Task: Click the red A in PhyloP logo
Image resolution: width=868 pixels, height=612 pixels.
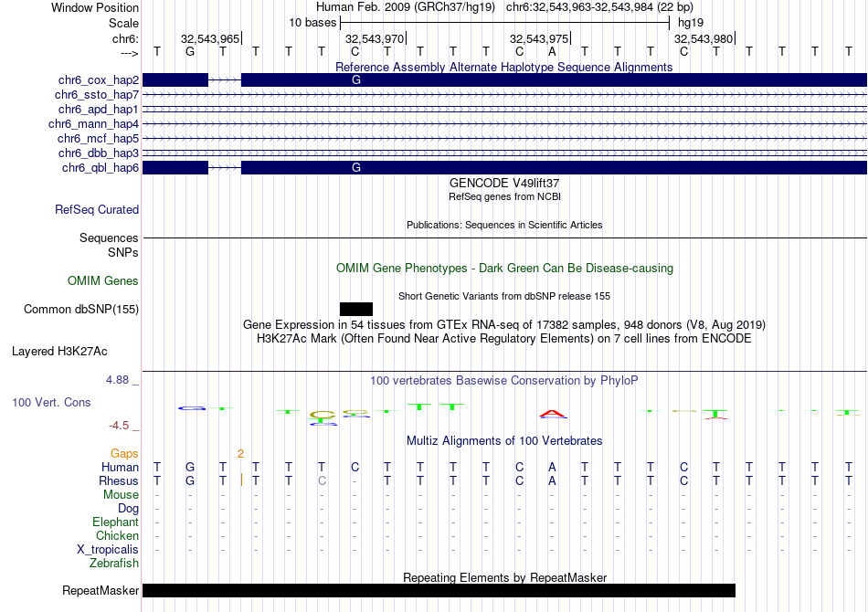Action: click(x=553, y=414)
